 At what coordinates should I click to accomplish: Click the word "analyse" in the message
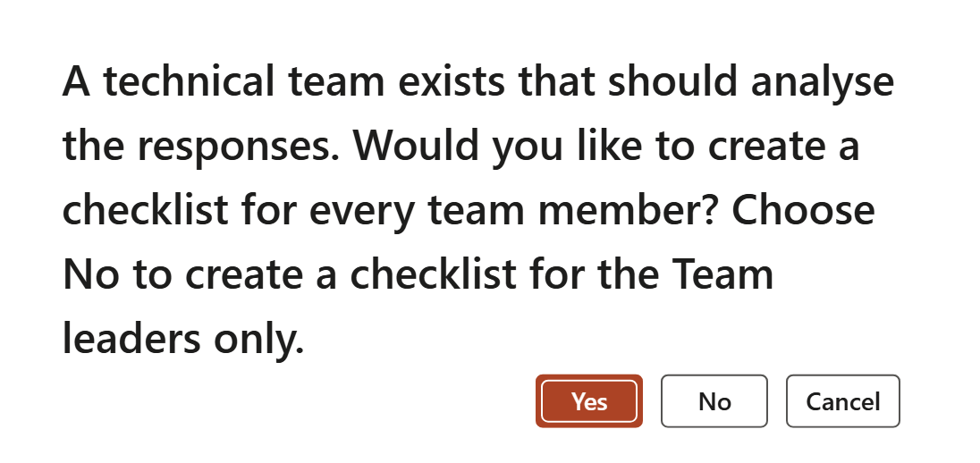pos(822,82)
